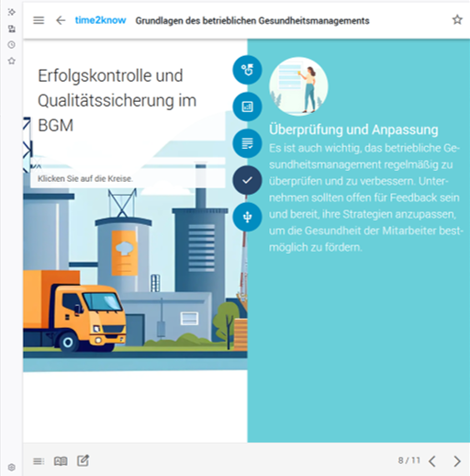Click page counter '8 / 11'
The height and width of the screenshot is (476, 470).
pos(408,460)
